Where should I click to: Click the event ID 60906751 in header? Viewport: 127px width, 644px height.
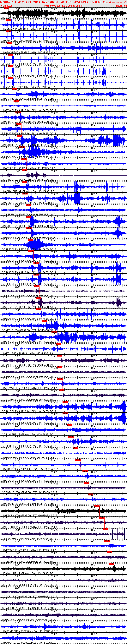coord(7,2)
